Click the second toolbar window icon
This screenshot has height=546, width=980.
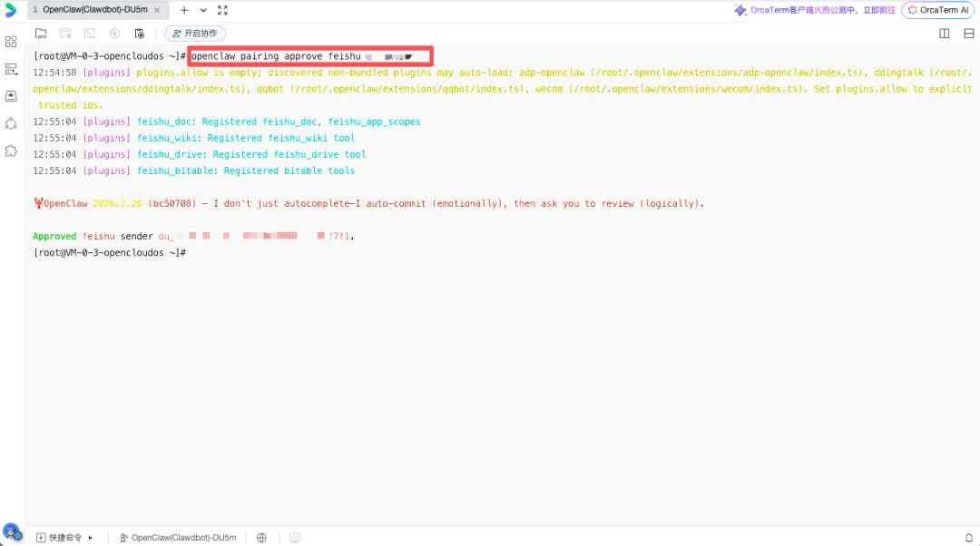(x=65, y=34)
